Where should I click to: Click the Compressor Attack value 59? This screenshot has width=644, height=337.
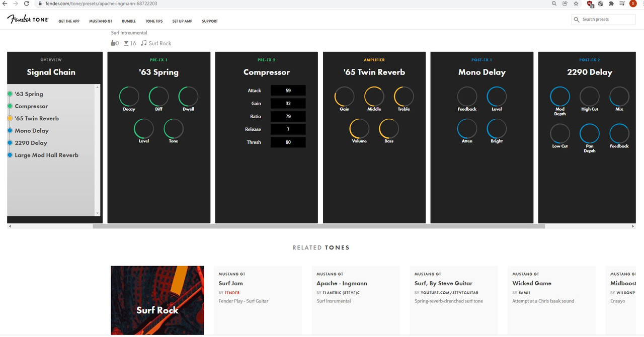pyautogui.click(x=288, y=91)
